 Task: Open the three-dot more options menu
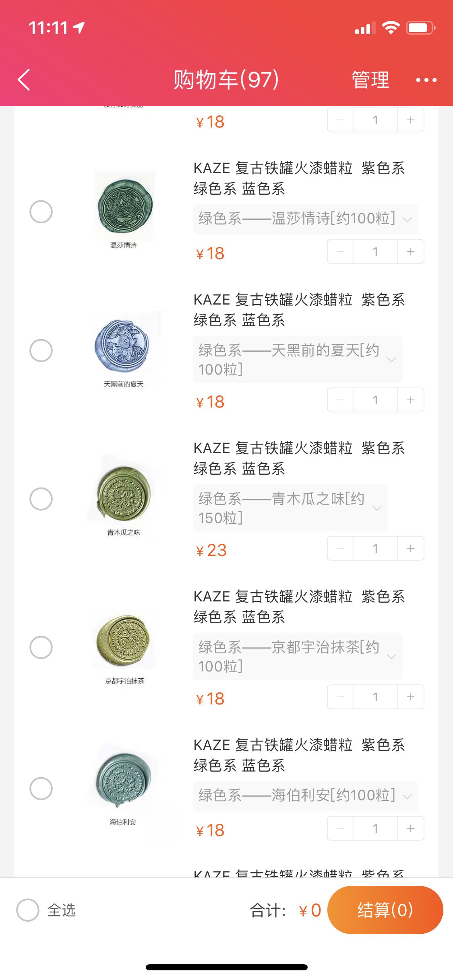[426, 80]
